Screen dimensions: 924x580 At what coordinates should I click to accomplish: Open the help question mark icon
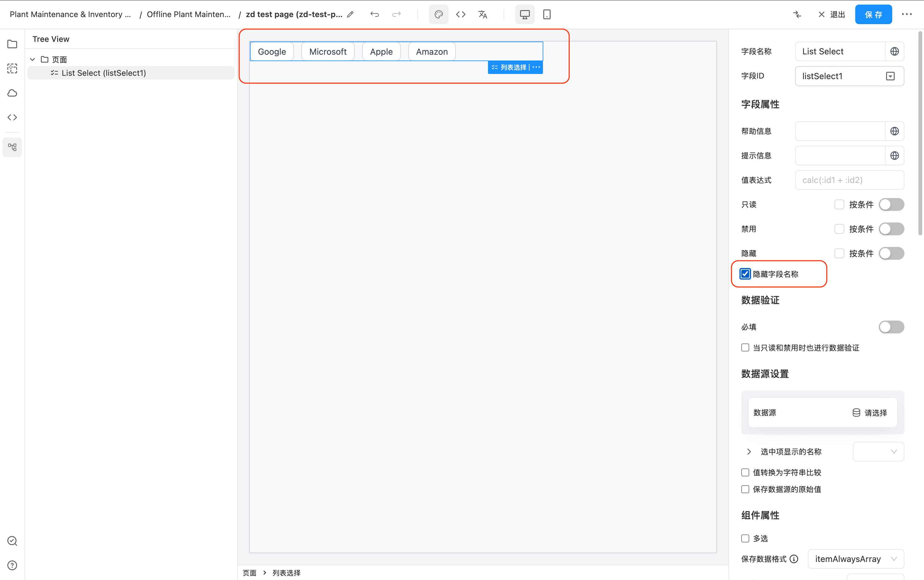click(12, 565)
